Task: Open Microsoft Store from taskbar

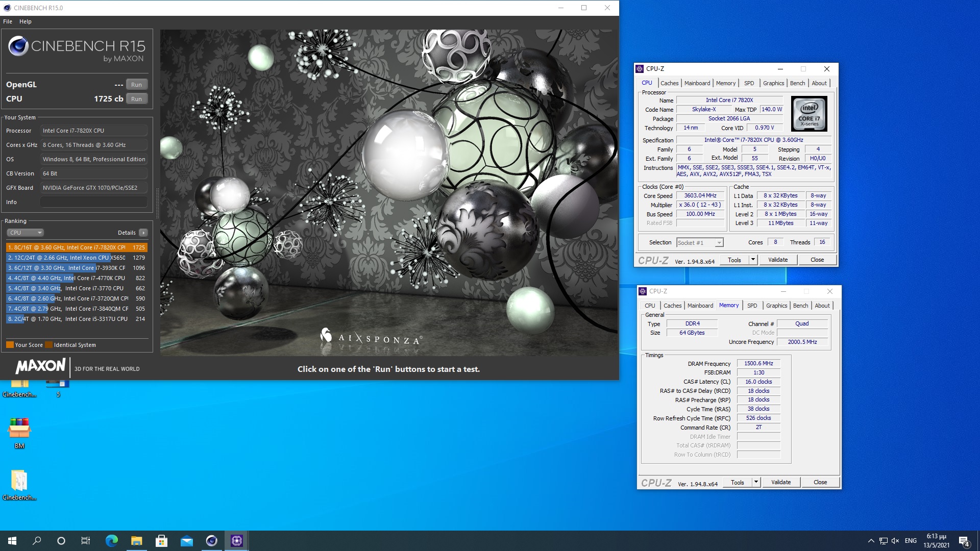Action: (x=161, y=541)
